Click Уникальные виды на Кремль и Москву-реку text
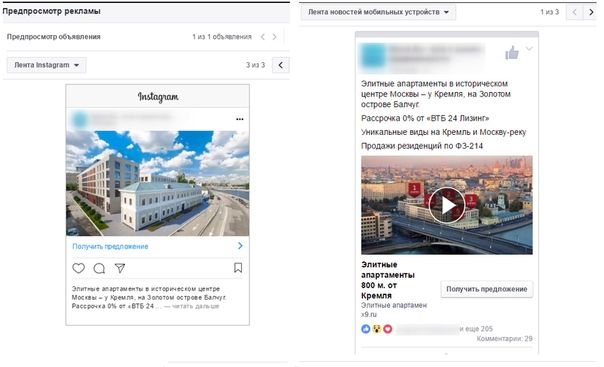This screenshot has width=604, height=367. pyautogui.click(x=443, y=132)
